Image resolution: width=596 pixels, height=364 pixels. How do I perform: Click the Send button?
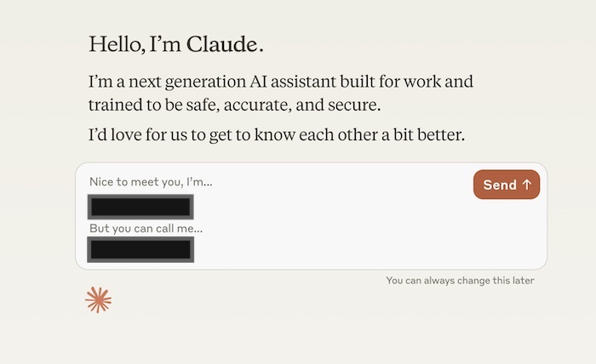506,185
